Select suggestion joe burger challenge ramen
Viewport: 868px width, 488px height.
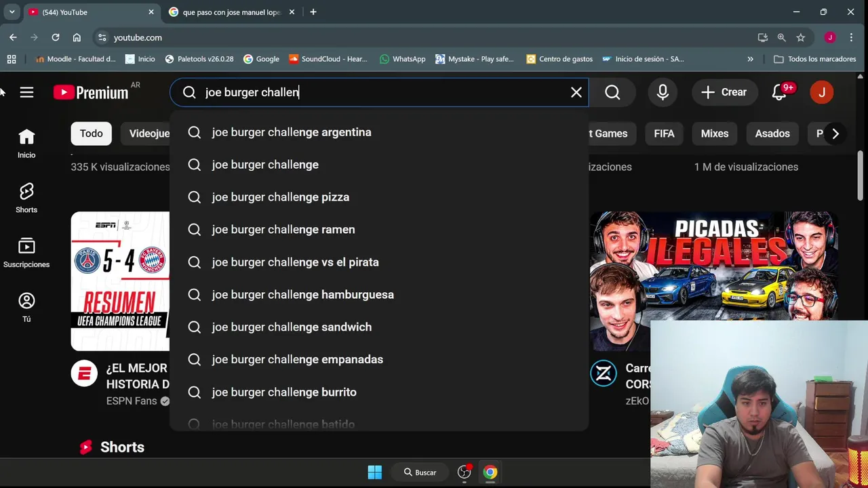(x=379, y=230)
